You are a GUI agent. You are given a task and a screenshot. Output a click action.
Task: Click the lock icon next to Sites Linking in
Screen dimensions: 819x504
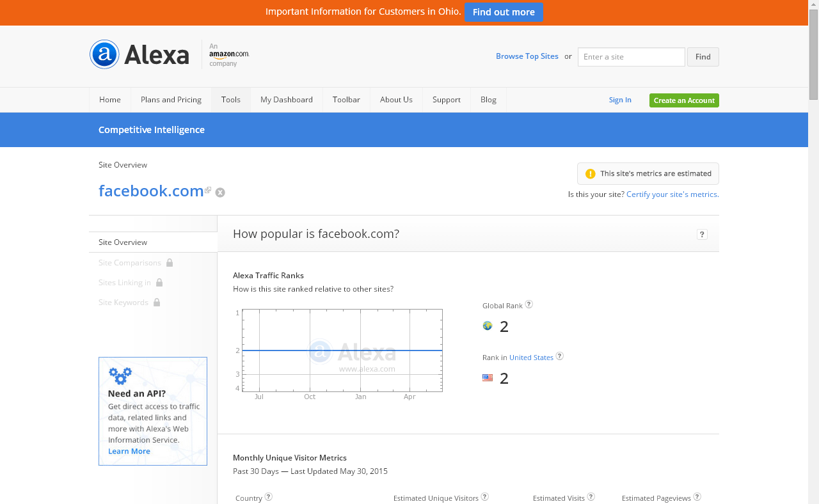point(159,282)
